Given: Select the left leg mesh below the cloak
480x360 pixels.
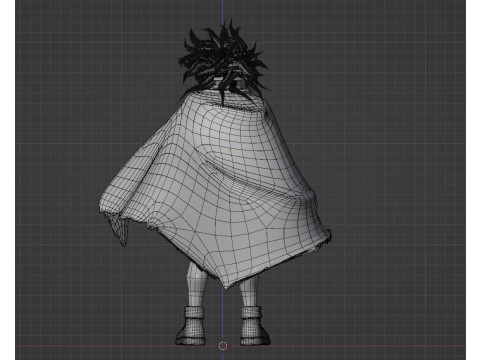Looking at the screenshot, I should tap(197, 285).
